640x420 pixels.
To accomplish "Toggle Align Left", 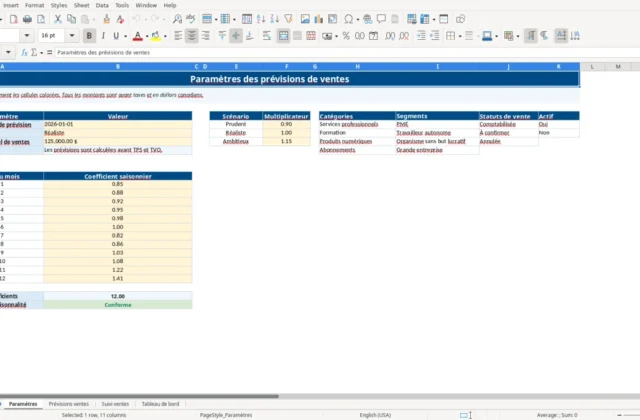I will click(178, 36).
